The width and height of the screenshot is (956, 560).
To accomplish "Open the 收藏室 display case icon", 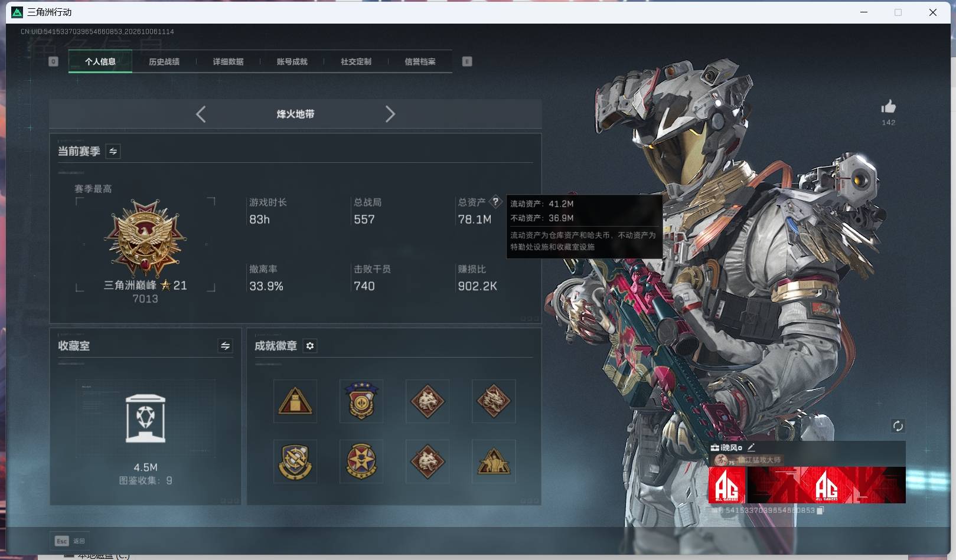I will click(x=145, y=418).
